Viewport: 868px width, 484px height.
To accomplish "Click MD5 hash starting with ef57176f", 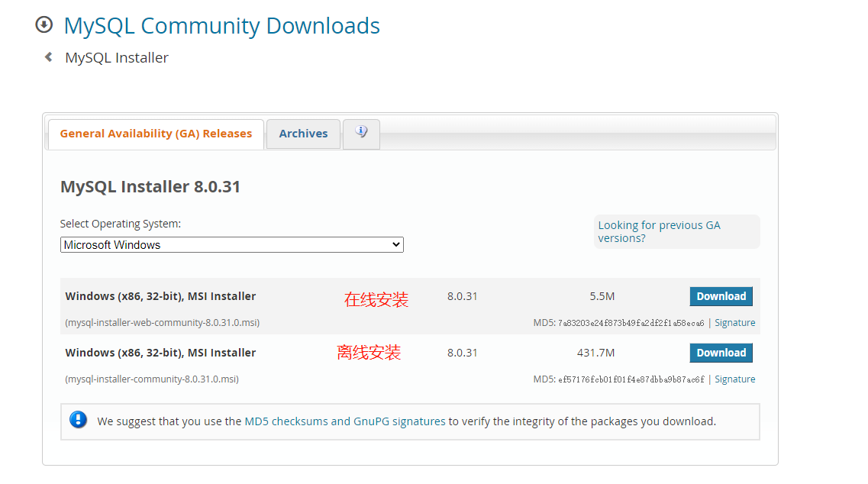I will click(631, 379).
